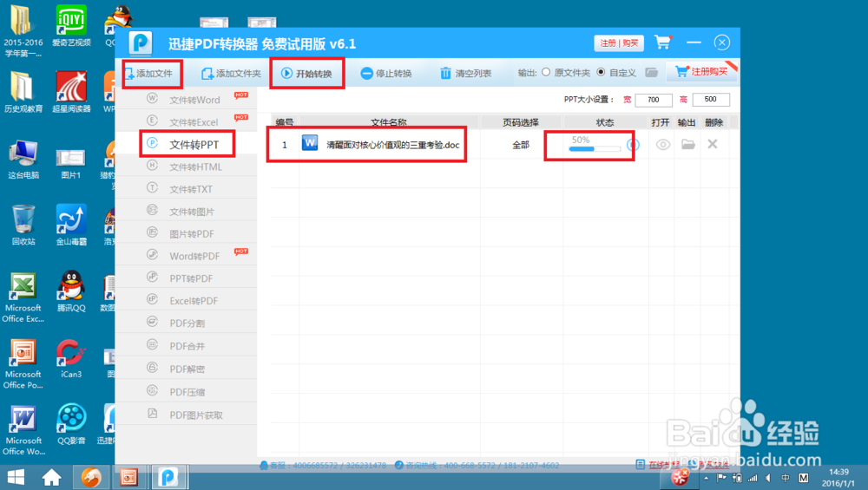The width and height of the screenshot is (868, 490).
Task: Open the 图片1 desktop file
Action: [x=71, y=164]
